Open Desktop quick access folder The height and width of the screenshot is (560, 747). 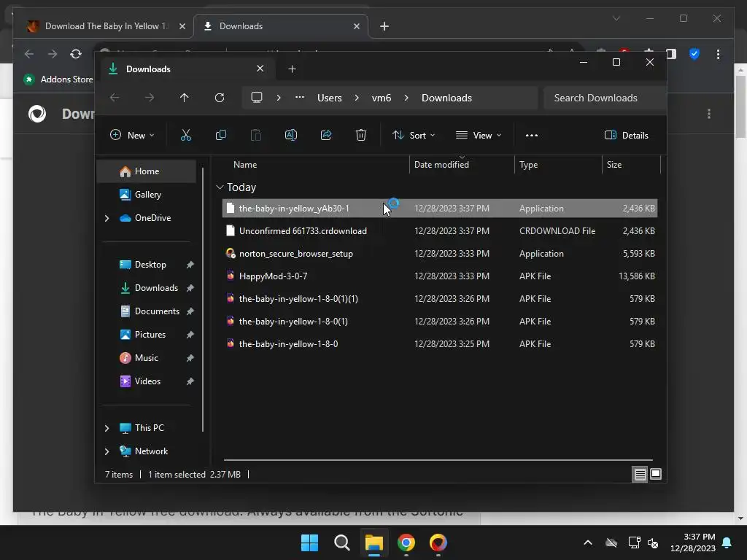[x=150, y=264]
